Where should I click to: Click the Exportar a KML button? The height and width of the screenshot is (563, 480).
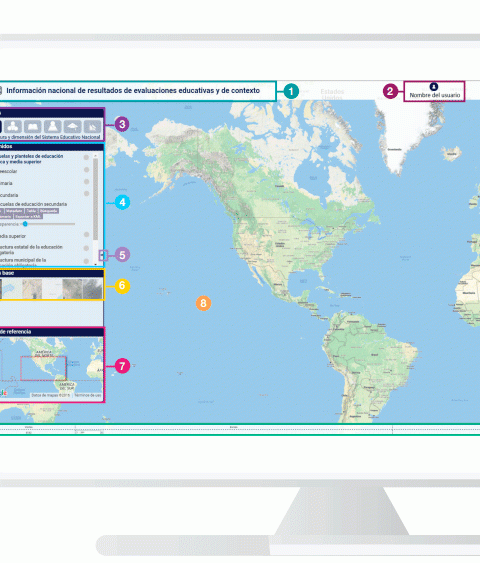(28, 217)
